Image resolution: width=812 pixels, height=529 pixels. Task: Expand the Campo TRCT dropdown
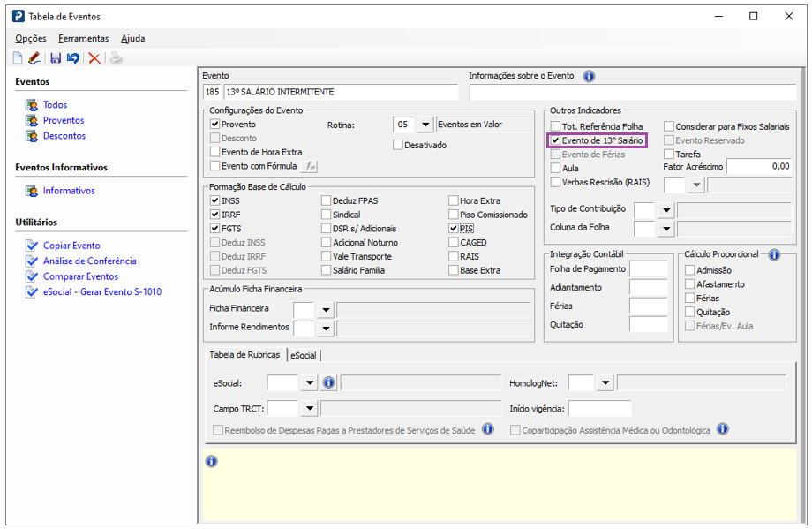click(x=310, y=408)
